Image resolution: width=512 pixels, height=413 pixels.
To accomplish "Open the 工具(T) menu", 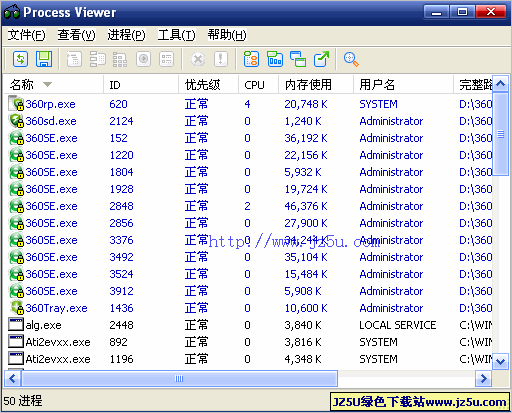I will click(176, 35).
